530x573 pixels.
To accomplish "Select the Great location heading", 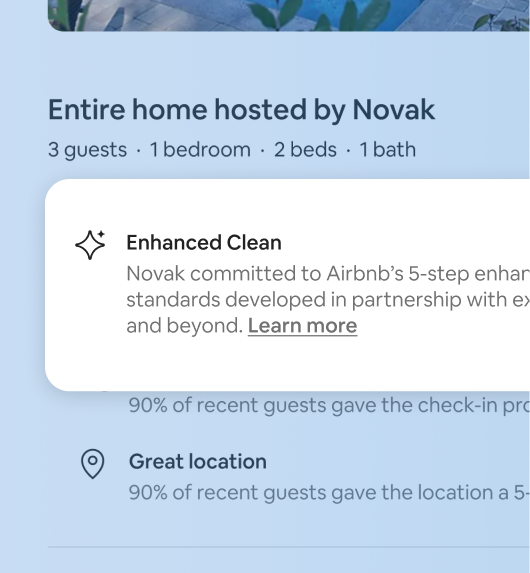I will [198, 462].
